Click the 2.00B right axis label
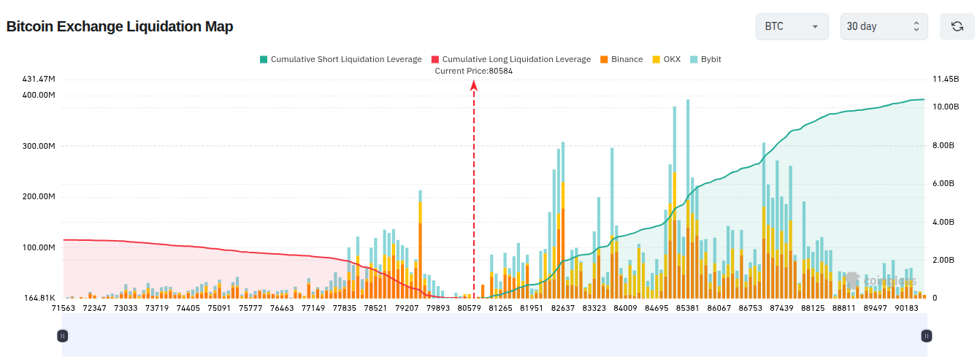The height and width of the screenshot is (362, 980). (943, 260)
